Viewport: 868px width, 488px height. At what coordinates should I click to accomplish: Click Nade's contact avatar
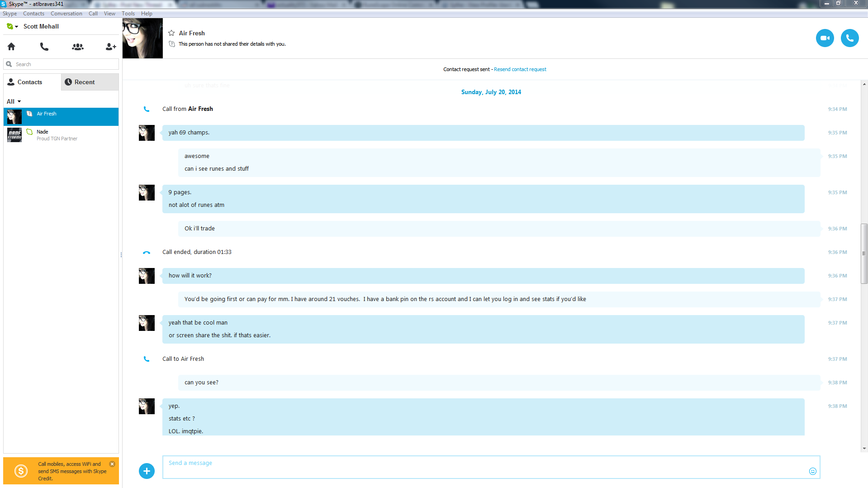pyautogui.click(x=14, y=135)
